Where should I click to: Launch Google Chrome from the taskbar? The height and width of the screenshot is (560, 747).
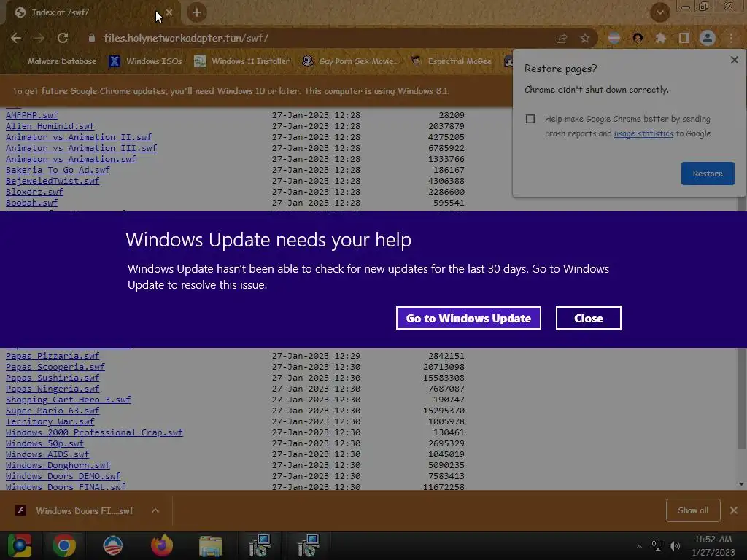(64, 545)
